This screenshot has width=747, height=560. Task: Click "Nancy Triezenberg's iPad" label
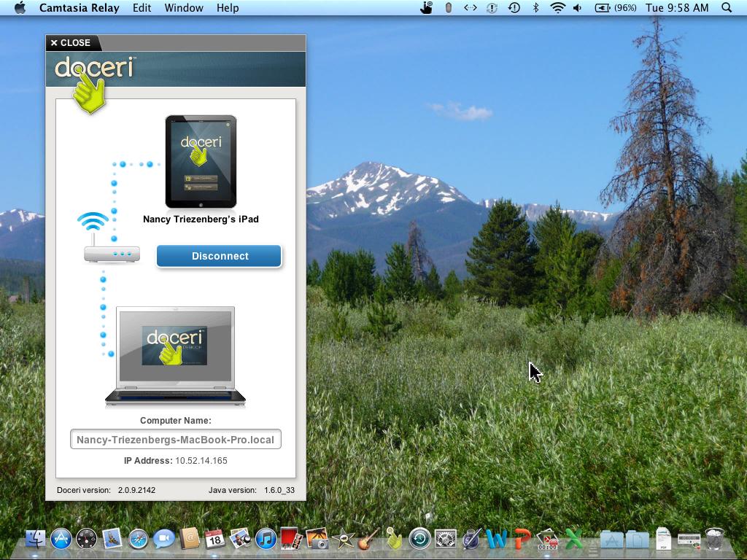tap(201, 219)
